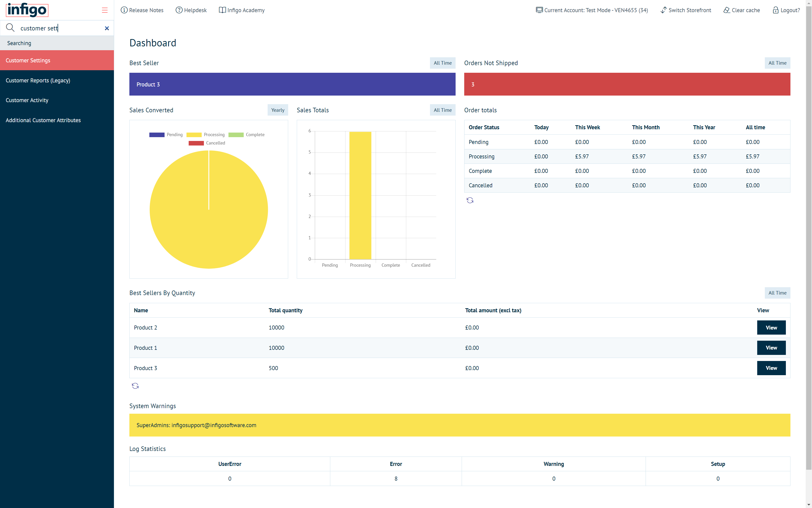Click the infigo logo
812x508 pixels.
click(27, 10)
